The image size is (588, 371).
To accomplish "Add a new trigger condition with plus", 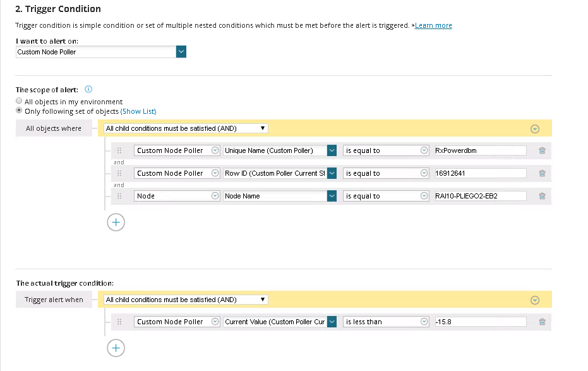I will (116, 348).
